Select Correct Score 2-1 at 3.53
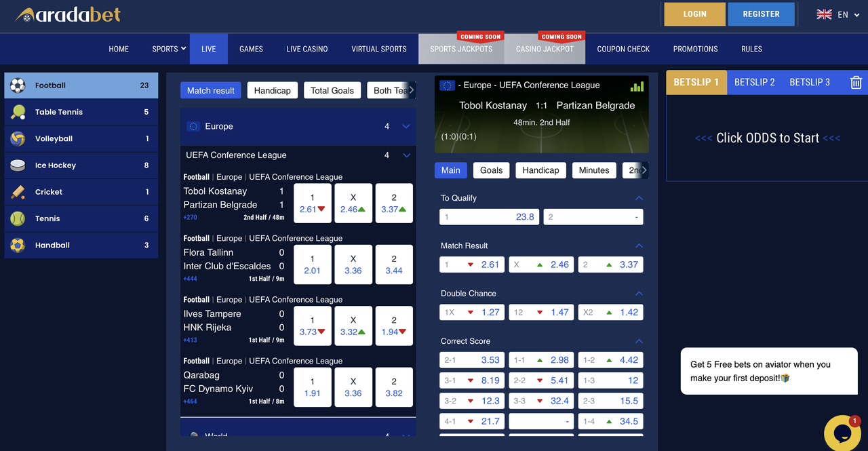Viewport: 868px width, 451px height. click(473, 360)
